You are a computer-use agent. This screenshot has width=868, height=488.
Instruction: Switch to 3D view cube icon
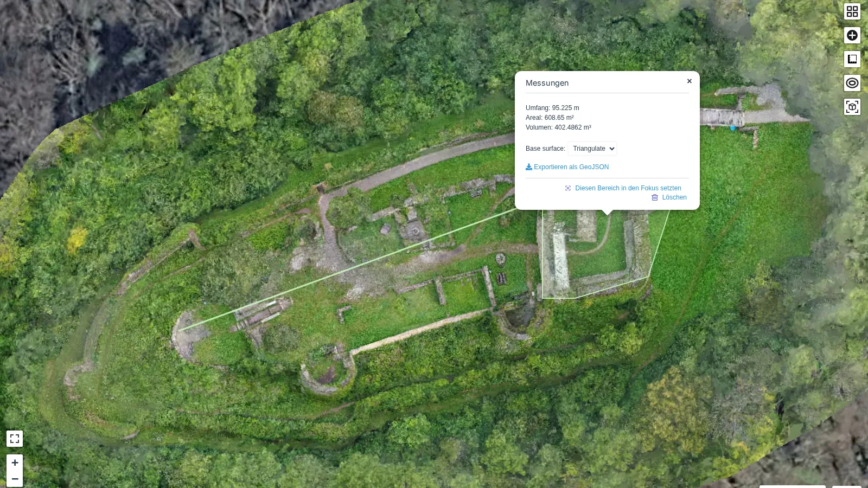click(x=852, y=107)
